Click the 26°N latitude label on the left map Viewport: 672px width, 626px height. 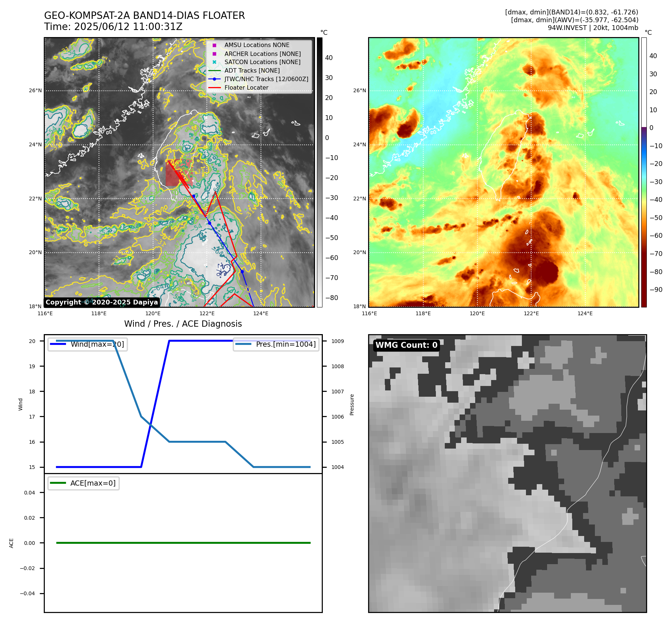pyautogui.click(x=35, y=90)
